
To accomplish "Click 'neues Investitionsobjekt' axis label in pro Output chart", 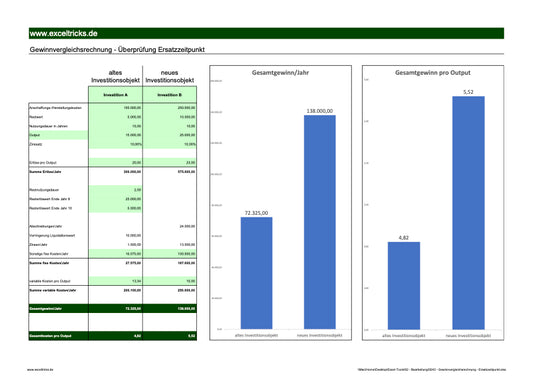I will pyautogui.click(x=468, y=336).
